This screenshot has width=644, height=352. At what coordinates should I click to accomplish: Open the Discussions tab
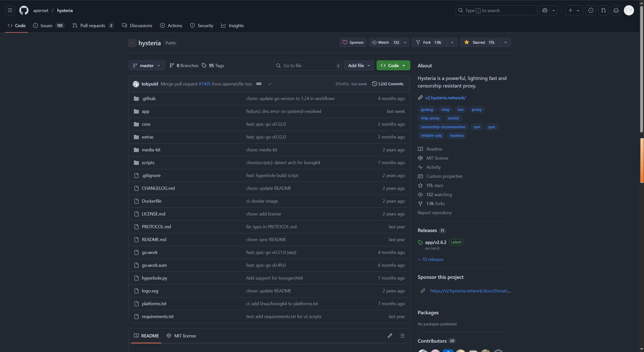click(x=137, y=26)
